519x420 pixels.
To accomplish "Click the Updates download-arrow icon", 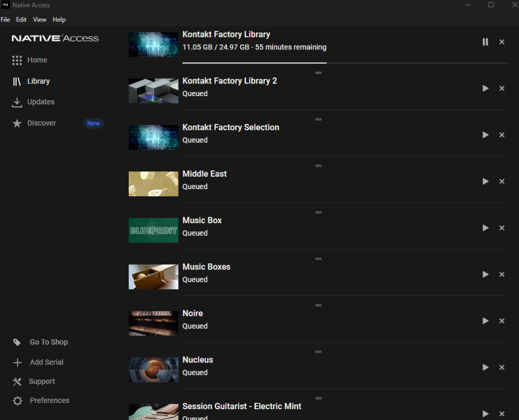I will click(17, 102).
